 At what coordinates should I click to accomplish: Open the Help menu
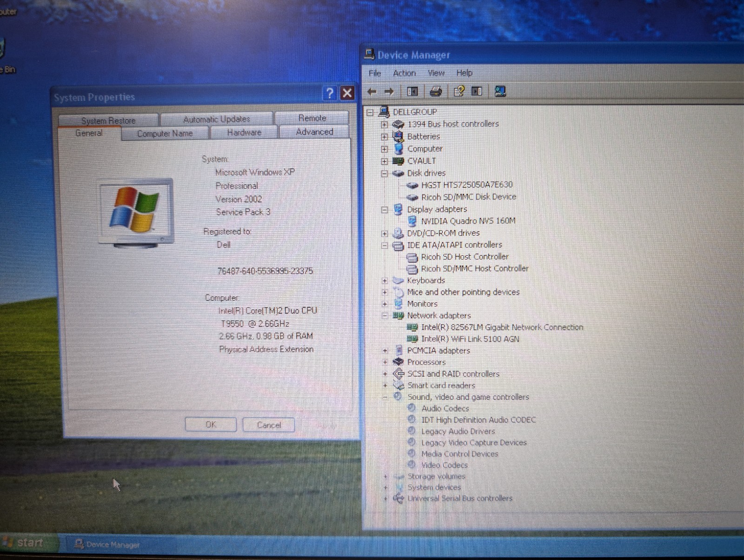[x=464, y=73]
